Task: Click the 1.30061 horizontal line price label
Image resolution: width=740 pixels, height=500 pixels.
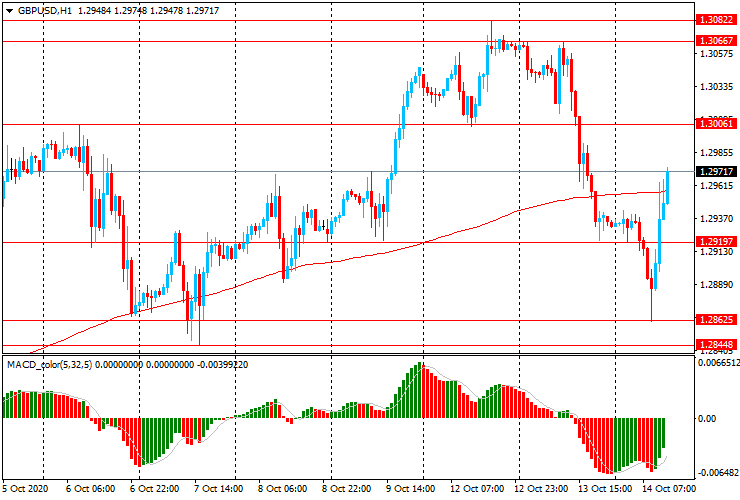Action: pyautogui.click(x=716, y=124)
